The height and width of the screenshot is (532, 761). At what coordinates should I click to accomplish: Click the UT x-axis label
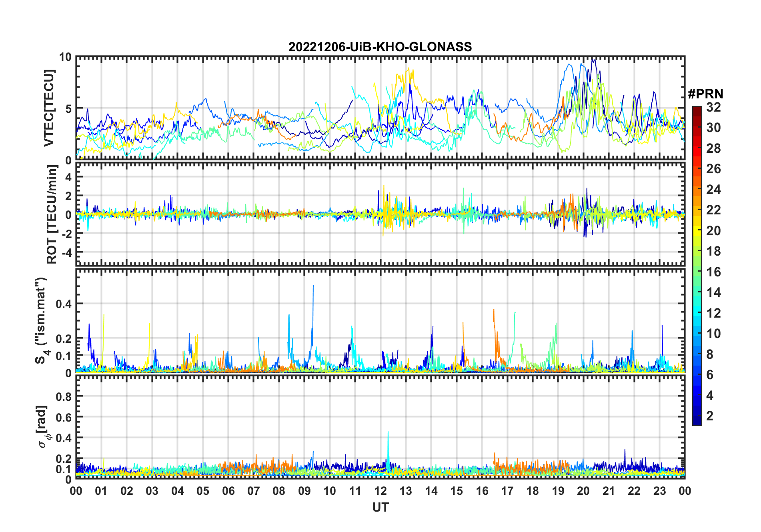click(380, 507)
